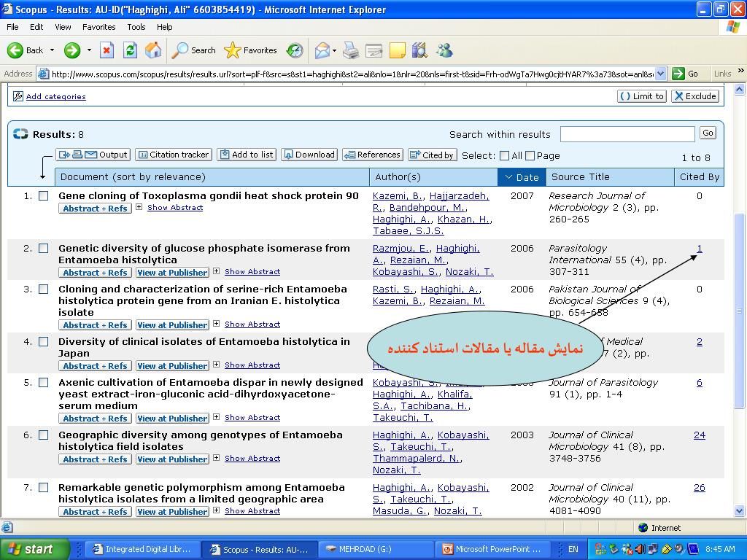Viewport: 747px width, 560px height.
Task: Click View at Publisher for Geographic diversity
Action: (x=172, y=459)
